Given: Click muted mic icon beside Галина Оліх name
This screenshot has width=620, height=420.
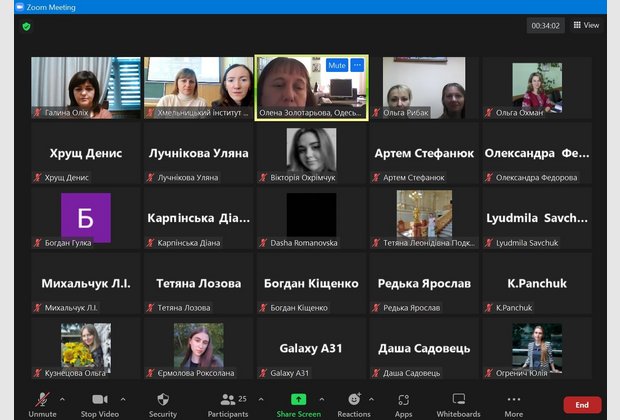Looking at the screenshot, I should point(38,113).
